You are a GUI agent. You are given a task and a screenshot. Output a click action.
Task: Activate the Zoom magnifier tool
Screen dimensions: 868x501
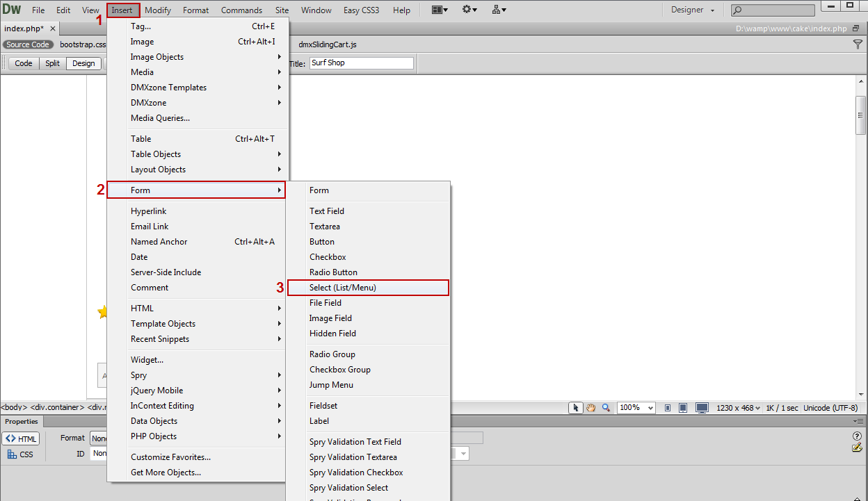[606, 408]
